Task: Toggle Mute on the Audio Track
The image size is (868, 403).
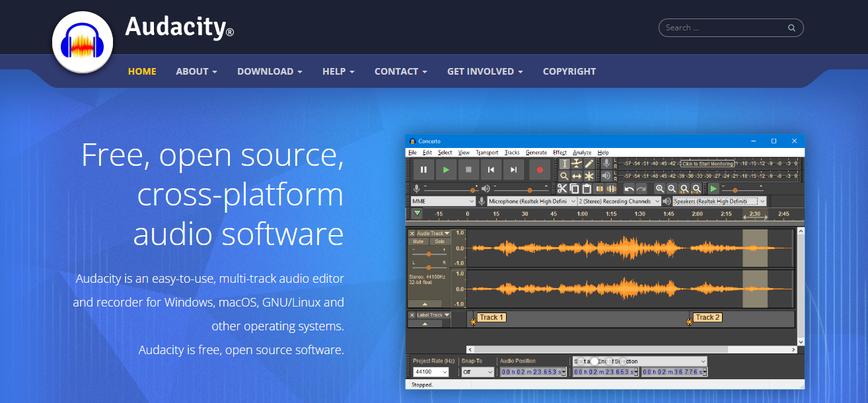Action: click(x=418, y=242)
